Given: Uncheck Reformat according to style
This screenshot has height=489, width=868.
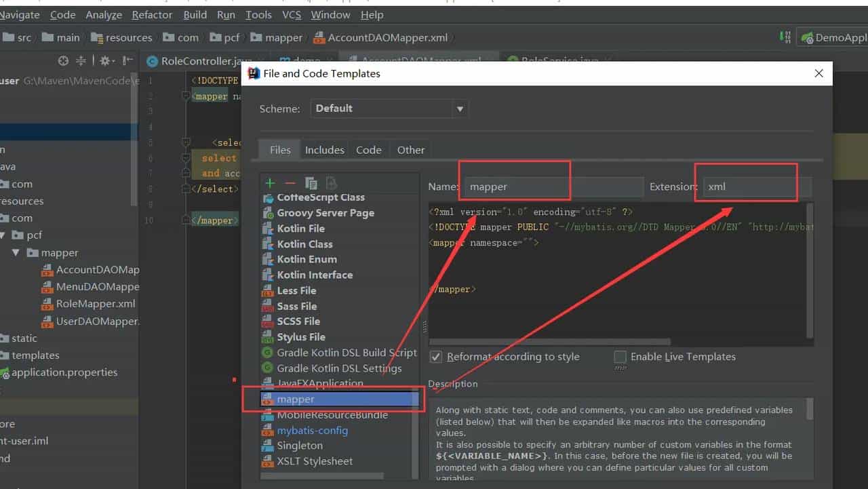Looking at the screenshot, I should [436, 357].
